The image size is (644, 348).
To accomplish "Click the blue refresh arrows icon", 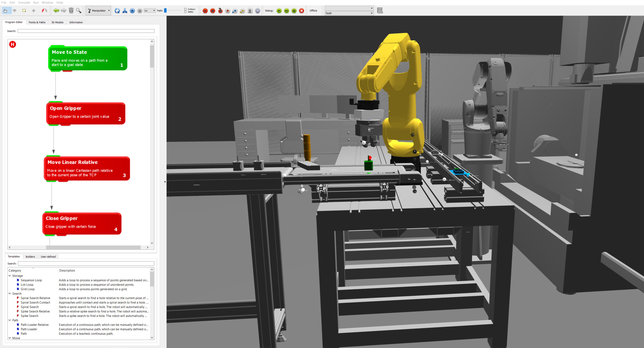I will 117,11.
